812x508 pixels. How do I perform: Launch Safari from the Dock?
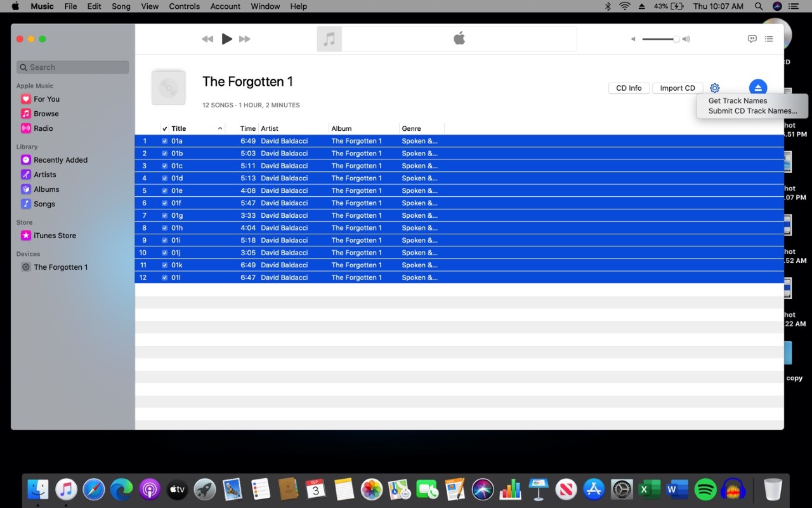coord(94,489)
